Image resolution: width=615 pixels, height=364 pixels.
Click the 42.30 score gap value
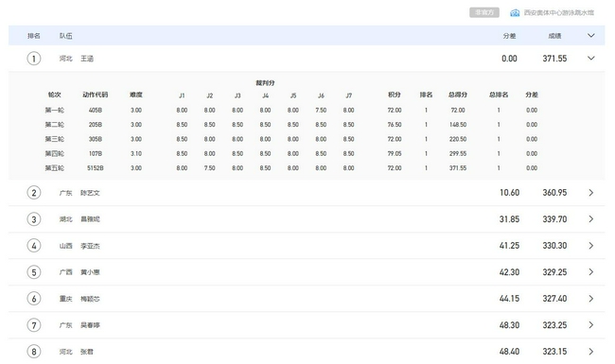509,272
